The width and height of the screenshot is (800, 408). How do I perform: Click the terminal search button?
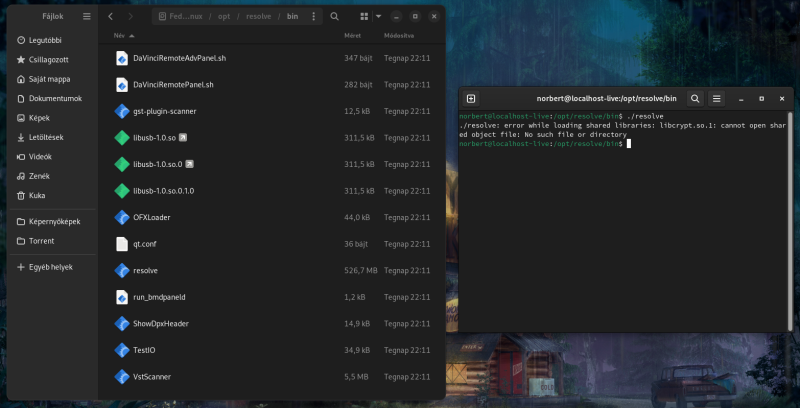tap(695, 98)
